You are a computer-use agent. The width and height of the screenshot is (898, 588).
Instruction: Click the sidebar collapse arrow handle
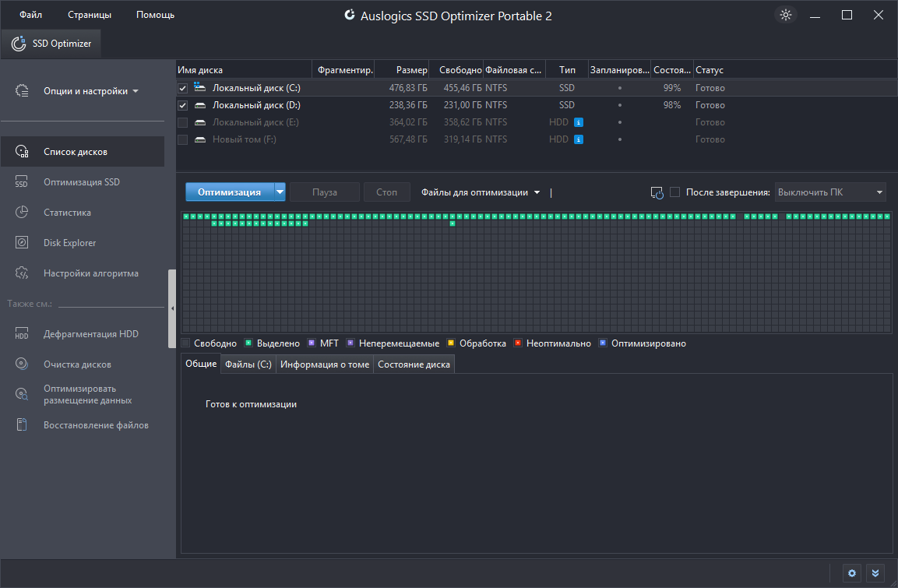click(172, 308)
